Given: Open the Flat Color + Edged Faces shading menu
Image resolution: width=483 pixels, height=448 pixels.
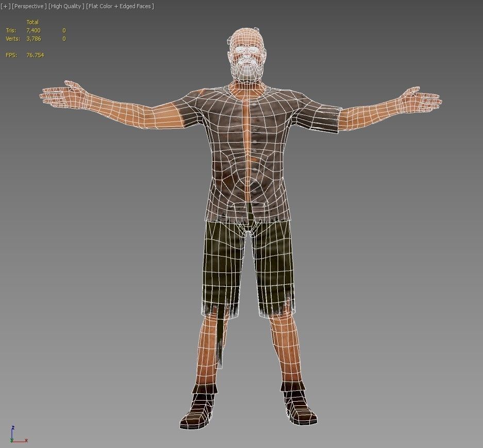Looking at the screenshot, I should click(x=119, y=6).
